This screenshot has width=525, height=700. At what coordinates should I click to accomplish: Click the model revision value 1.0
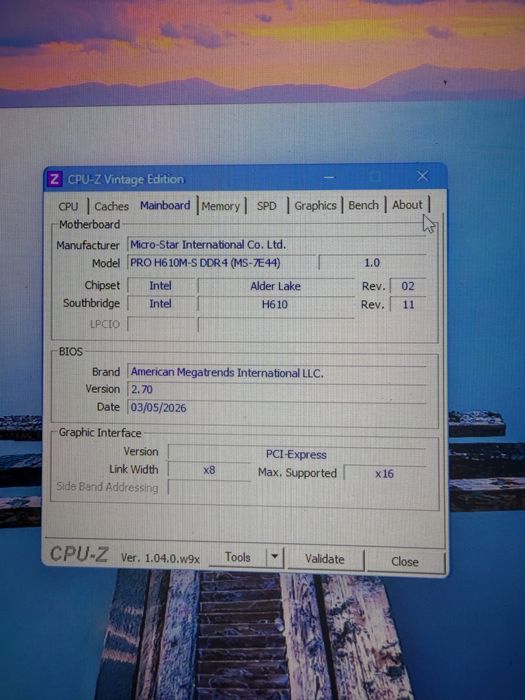(x=372, y=262)
